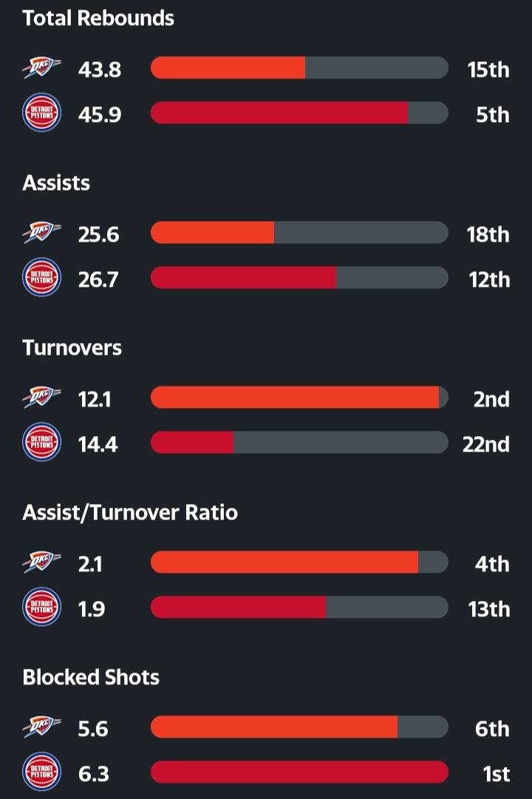The width and height of the screenshot is (532, 799).
Task: Select the OKC Thunder logo under Turnovers
Action: [x=41, y=398]
